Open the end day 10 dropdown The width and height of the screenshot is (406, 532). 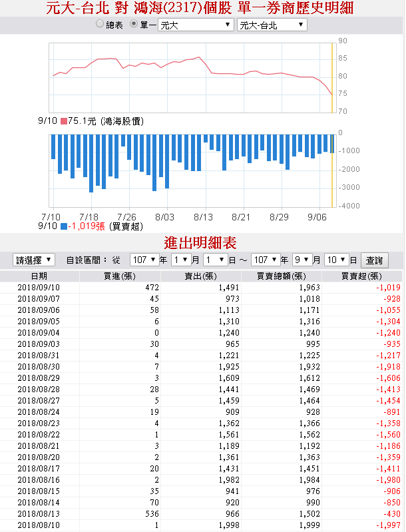coord(337,260)
